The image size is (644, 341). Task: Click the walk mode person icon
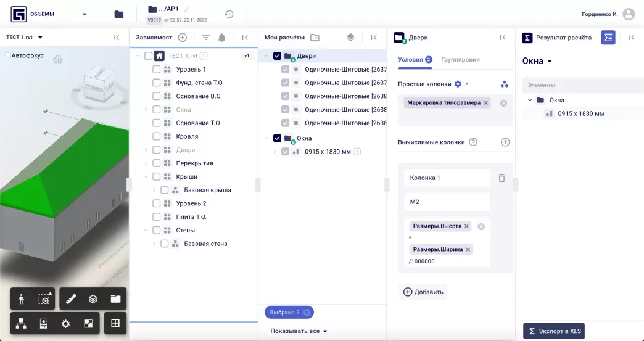[x=22, y=299]
